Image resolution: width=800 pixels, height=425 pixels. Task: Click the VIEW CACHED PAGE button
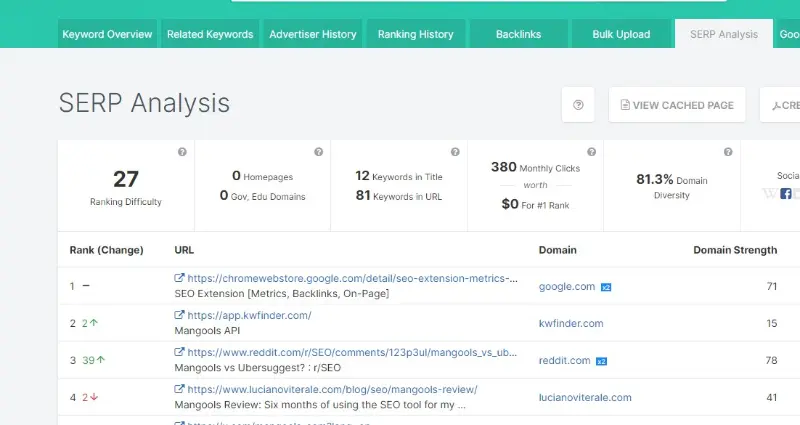point(677,105)
